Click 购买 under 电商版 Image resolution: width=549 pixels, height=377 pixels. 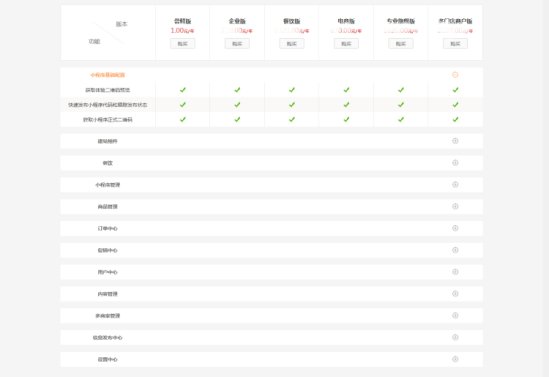pos(346,44)
